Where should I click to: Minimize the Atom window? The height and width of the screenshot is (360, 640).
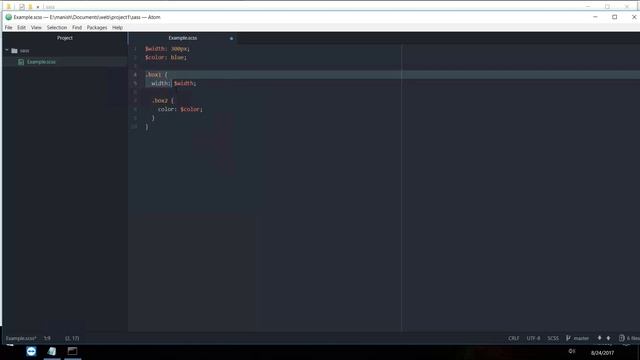(595, 17)
